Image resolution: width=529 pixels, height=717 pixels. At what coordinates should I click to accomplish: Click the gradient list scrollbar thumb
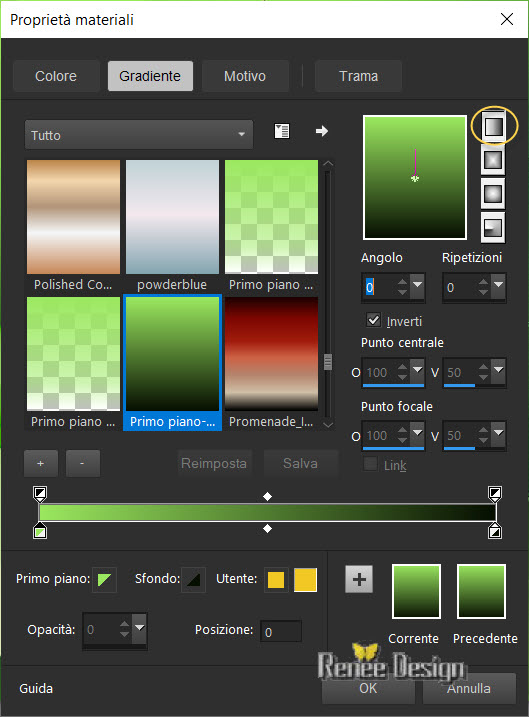[328, 362]
